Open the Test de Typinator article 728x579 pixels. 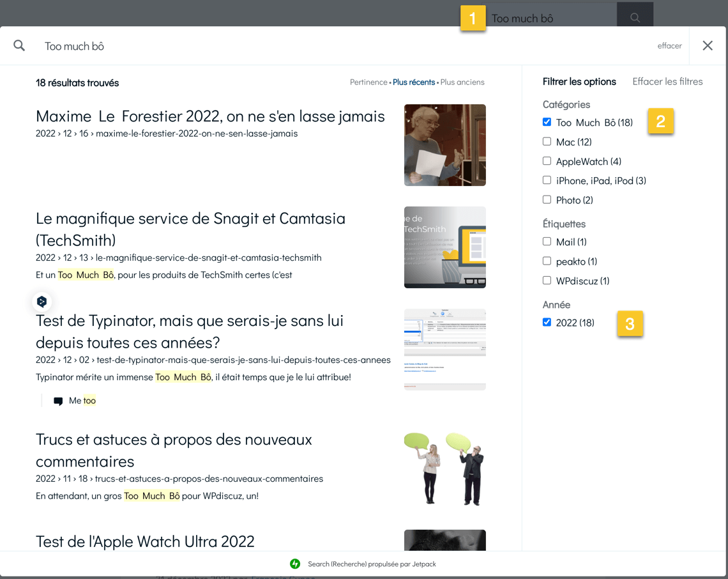(x=190, y=331)
